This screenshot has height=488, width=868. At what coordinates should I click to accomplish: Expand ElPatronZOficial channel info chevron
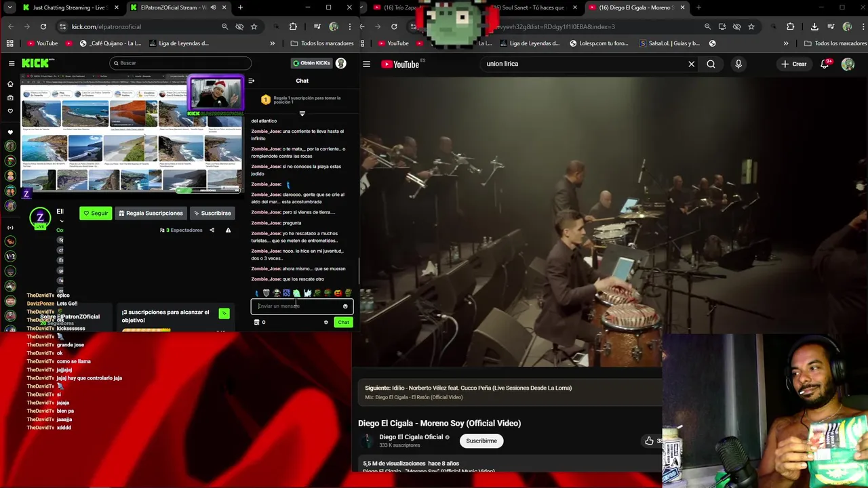tap(62, 221)
